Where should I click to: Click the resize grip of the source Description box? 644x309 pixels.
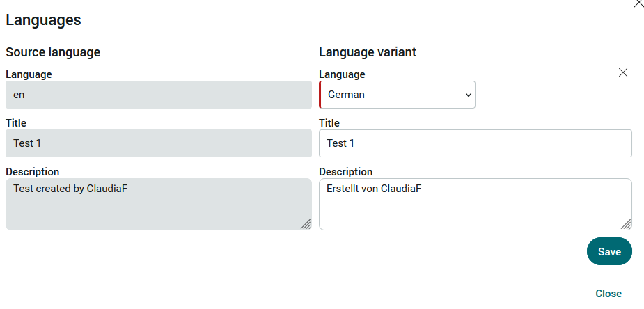coord(305,224)
